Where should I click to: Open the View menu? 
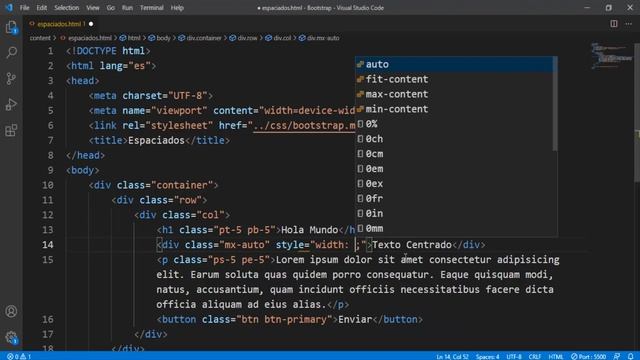pyautogui.click(x=93, y=8)
